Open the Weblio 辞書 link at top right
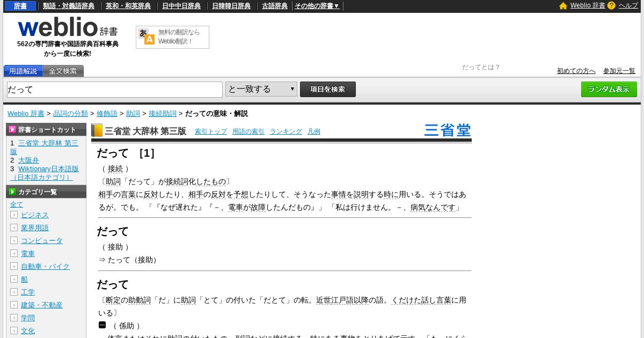 [588, 5]
